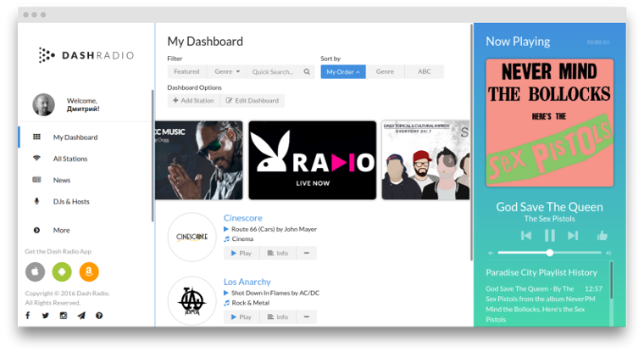Click the playlist history scrollbar

(x=611, y=280)
